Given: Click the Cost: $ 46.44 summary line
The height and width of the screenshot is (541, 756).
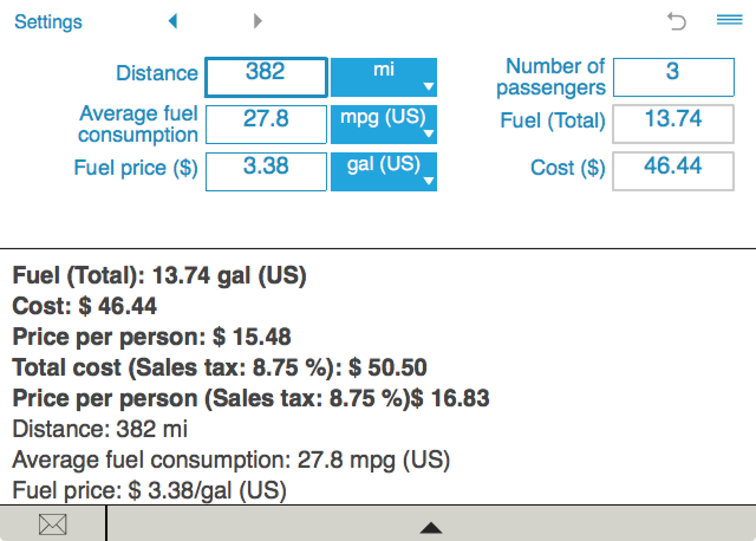Looking at the screenshot, I should [85, 306].
